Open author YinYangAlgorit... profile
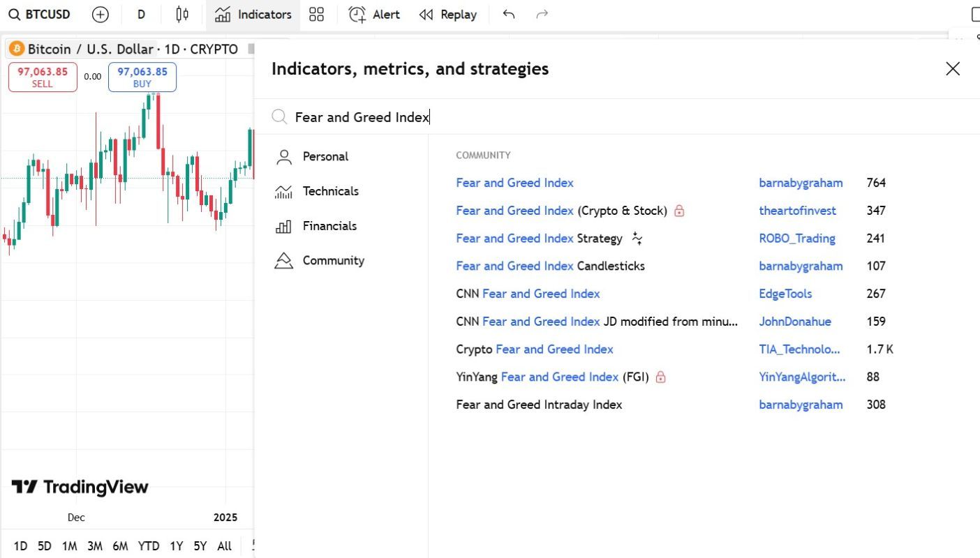 coord(802,377)
